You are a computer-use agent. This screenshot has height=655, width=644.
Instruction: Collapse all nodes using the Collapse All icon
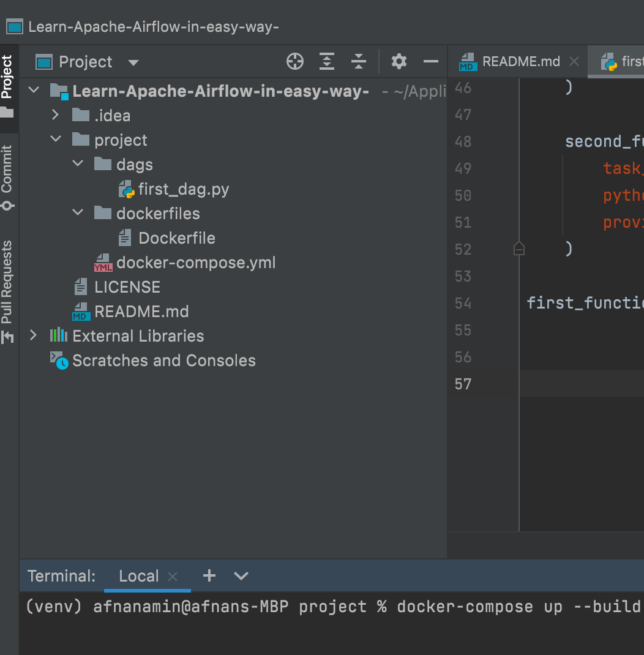[x=358, y=61]
